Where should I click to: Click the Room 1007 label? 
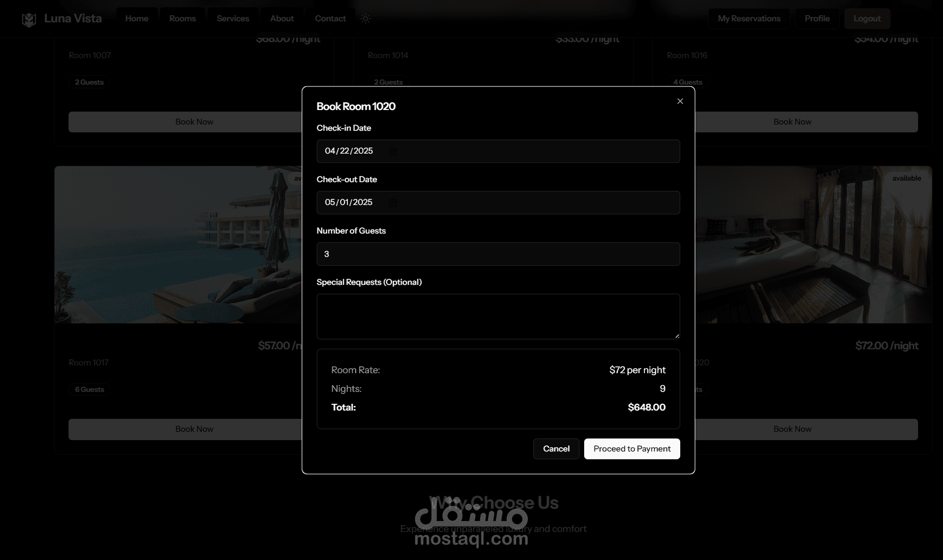coord(90,55)
